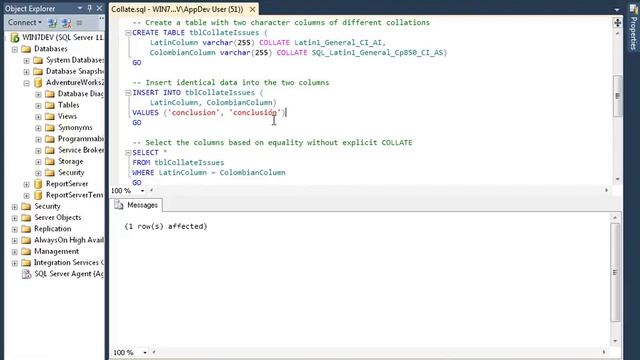Click the Messages tab page icon
Image resolution: width=640 pixels, height=360 pixels.
tap(119, 205)
